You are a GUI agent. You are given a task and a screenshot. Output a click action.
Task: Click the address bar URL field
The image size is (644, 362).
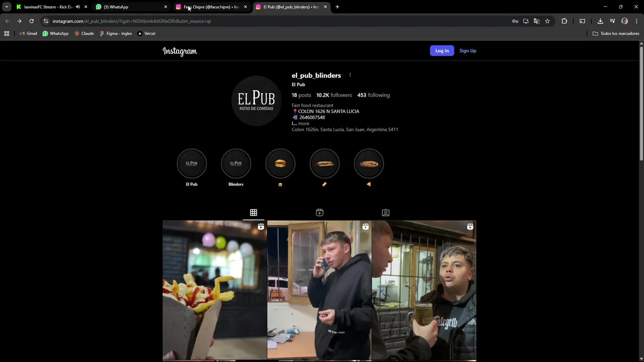[x=277, y=21]
